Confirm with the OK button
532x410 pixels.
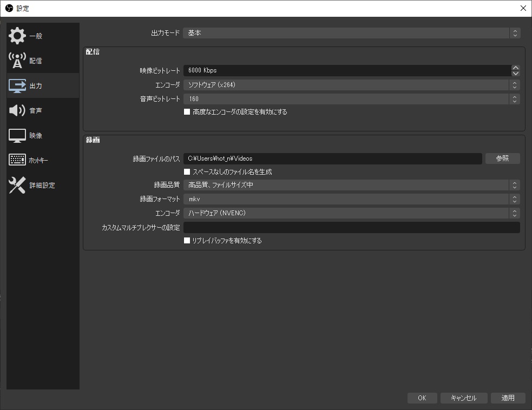(x=422, y=398)
